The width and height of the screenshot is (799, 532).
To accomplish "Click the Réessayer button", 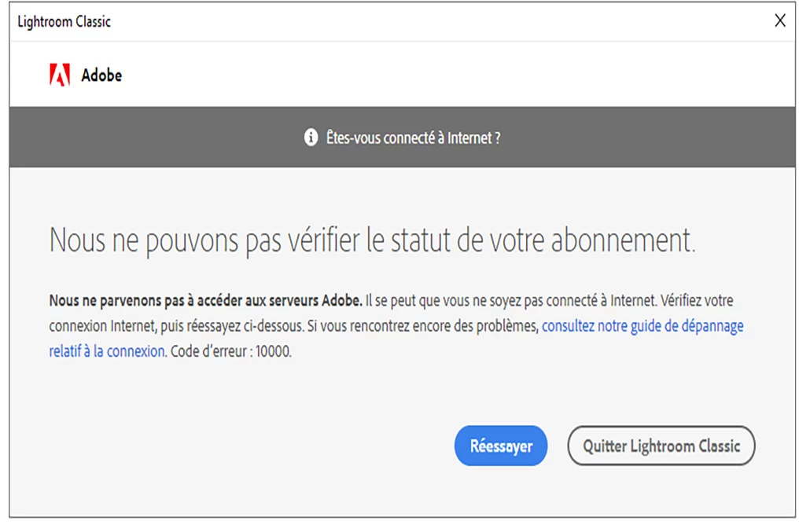I will click(x=500, y=446).
